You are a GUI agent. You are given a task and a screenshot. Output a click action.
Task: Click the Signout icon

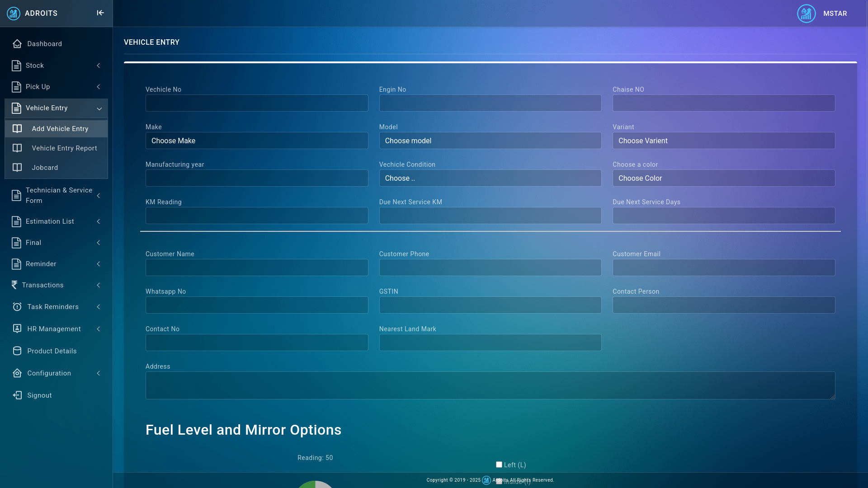[x=17, y=395]
